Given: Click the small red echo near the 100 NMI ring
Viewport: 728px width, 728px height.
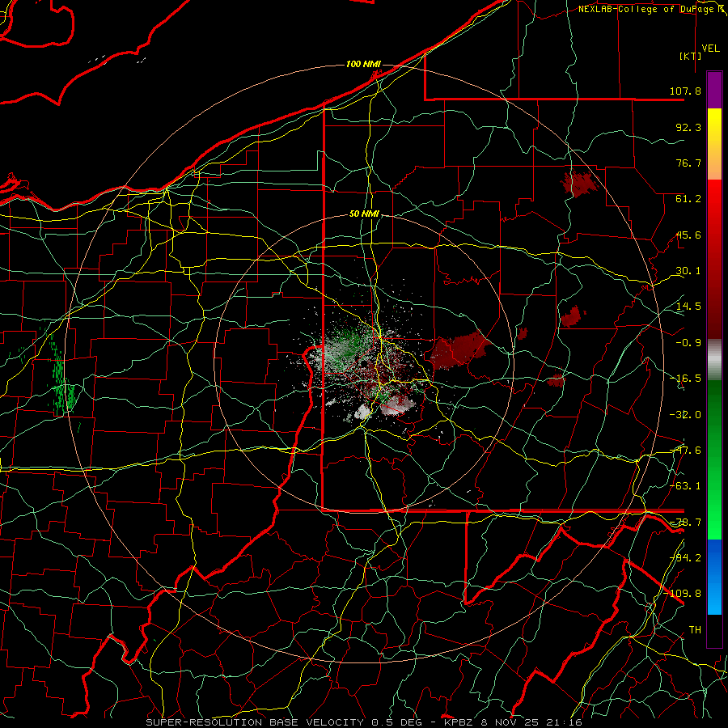Looking at the screenshot, I should pyautogui.click(x=579, y=184).
